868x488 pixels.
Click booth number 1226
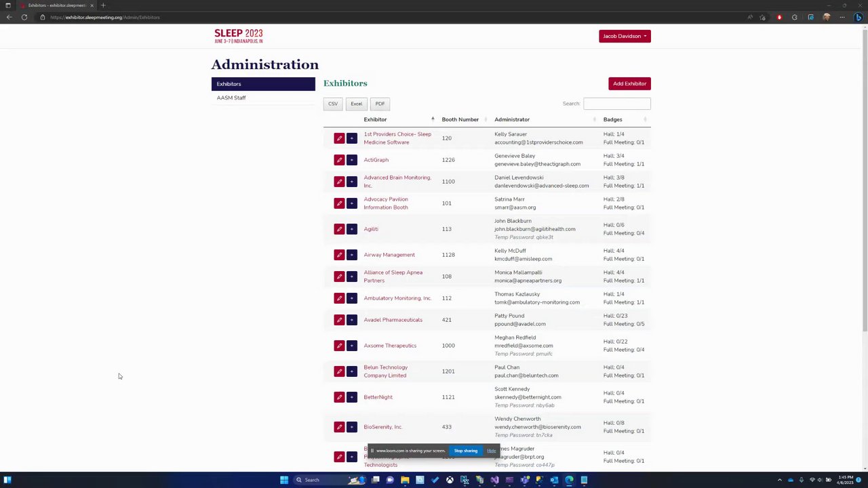click(x=448, y=160)
